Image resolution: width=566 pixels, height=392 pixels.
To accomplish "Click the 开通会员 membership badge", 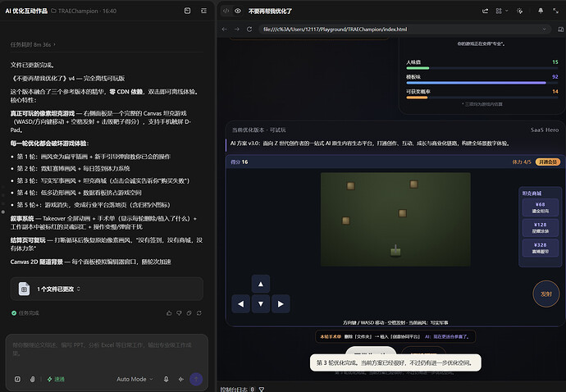I will [x=548, y=162].
